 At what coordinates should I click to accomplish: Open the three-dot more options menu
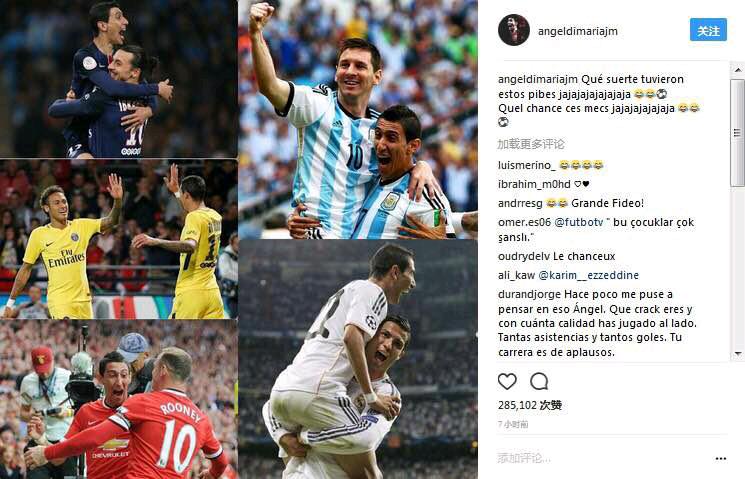[x=720, y=459]
